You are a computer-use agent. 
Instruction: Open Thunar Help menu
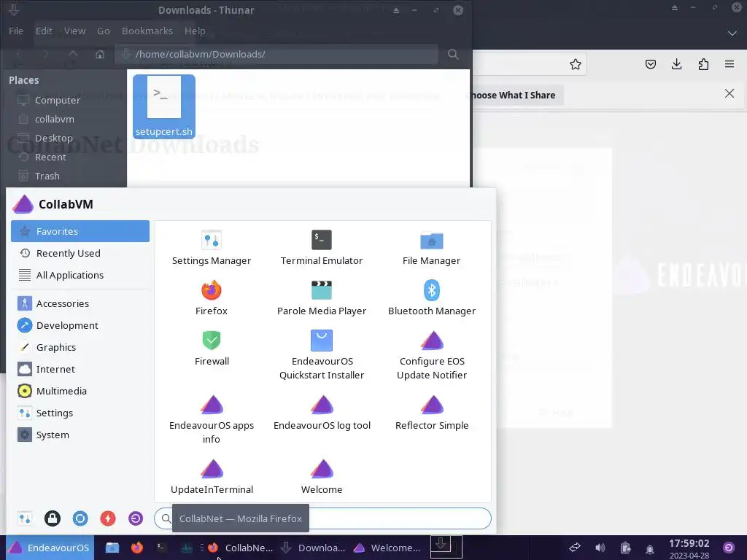pos(195,31)
